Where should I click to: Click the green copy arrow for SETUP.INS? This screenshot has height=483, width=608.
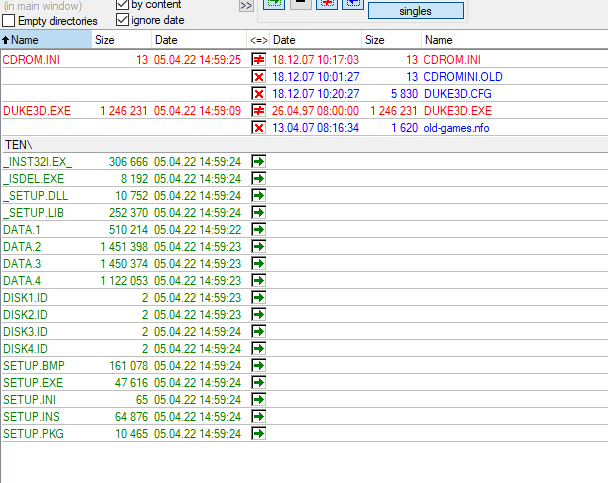click(x=258, y=417)
